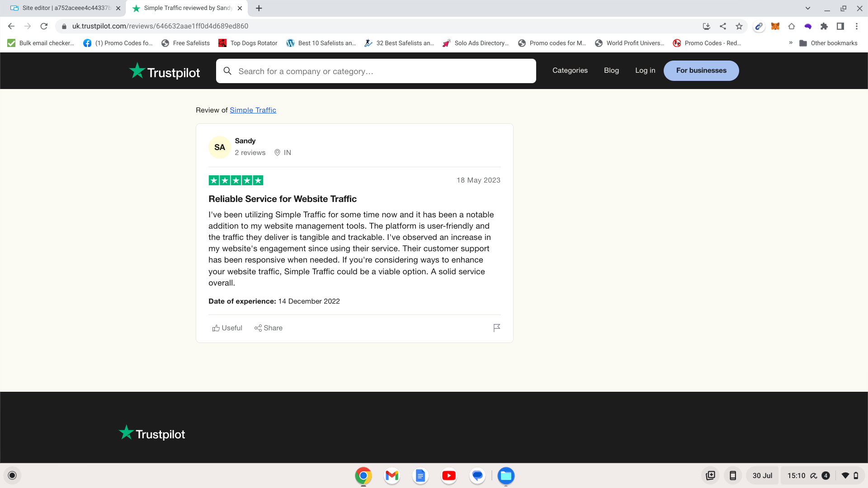868x488 pixels.
Task: Click the Share review icon
Action: (x=269, y=328)
